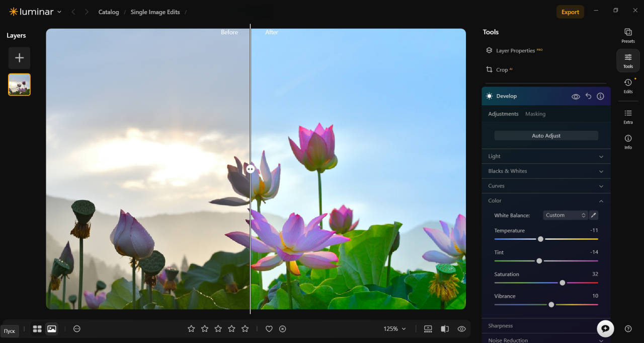
Task: Go to Single Image Edits breadcrumb
Action: (x=155, y=12)
